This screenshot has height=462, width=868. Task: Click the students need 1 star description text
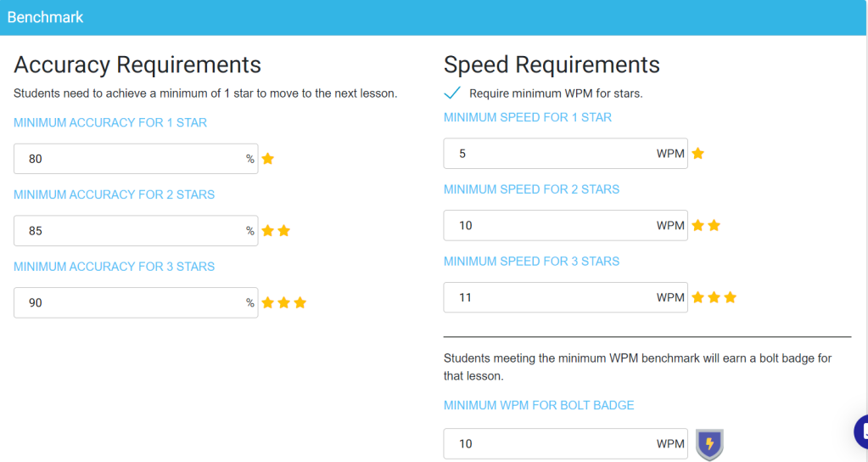[x=205, y=93]
